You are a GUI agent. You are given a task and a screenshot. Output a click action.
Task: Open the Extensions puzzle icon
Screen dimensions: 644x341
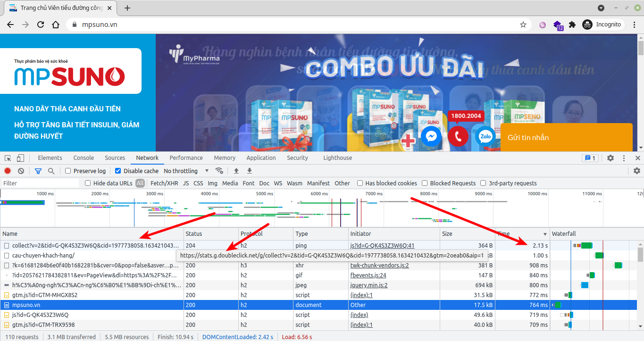point(572,25)
